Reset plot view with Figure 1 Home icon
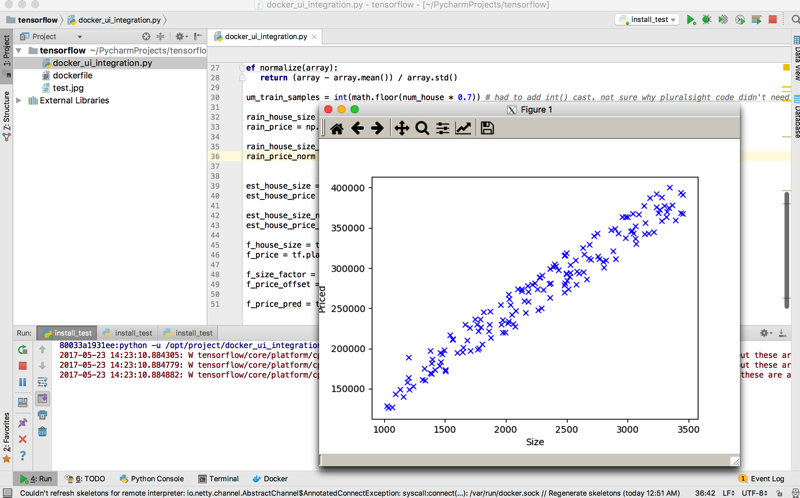The image size is (800, 498). coord(337,129)
